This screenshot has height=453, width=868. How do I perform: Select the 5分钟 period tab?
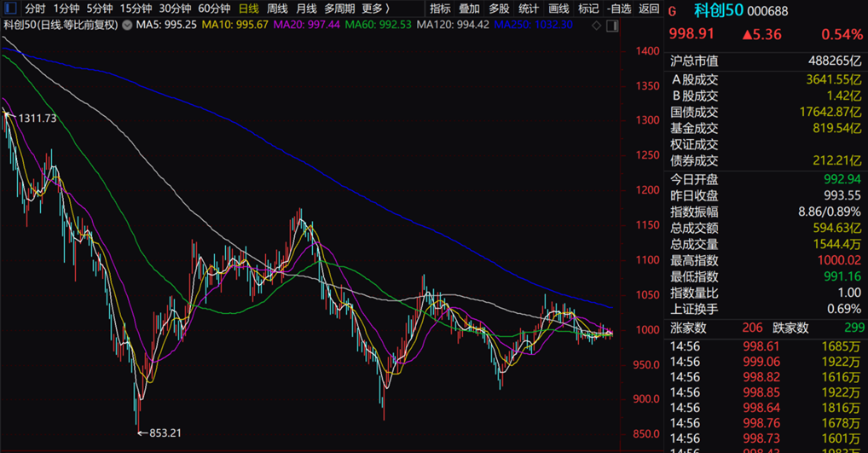tap(99, 9)
